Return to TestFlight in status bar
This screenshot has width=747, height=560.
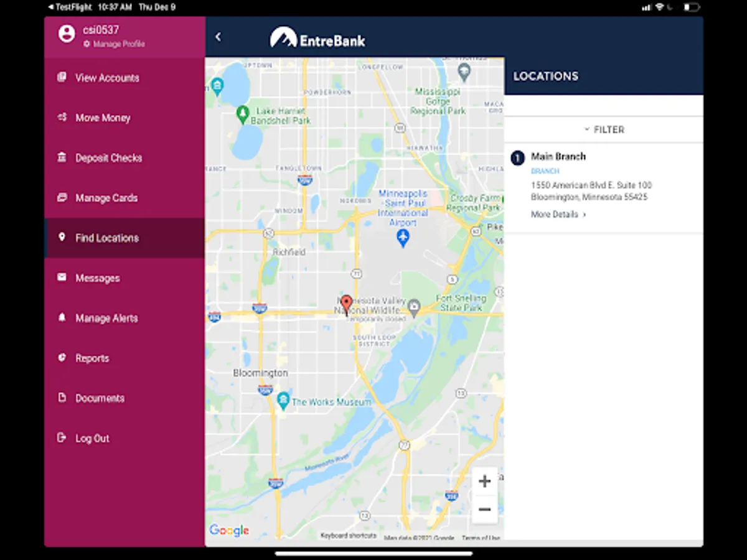(70, 7)
